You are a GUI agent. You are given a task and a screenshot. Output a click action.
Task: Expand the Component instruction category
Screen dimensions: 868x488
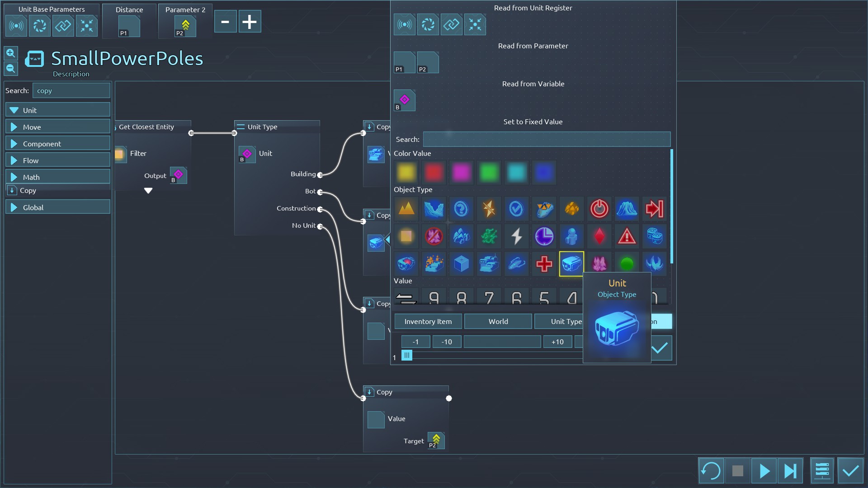(58, 144)
